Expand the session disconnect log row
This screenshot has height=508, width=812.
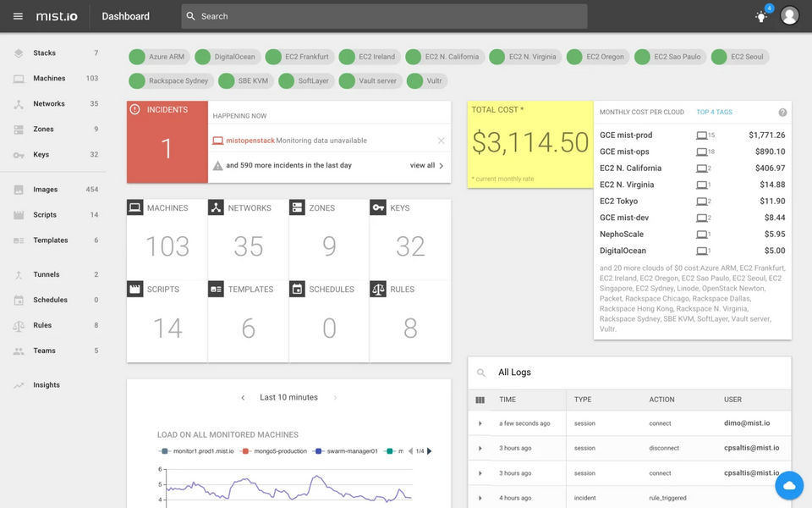pos(480,448)
